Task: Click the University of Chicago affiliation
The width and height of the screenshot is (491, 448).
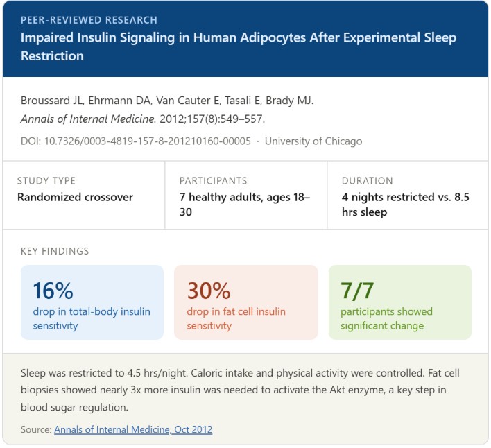Action: pyautogui.click(x=313, y=141)
